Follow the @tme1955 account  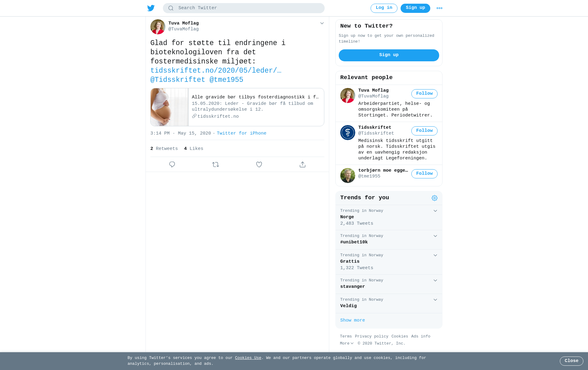424,174
